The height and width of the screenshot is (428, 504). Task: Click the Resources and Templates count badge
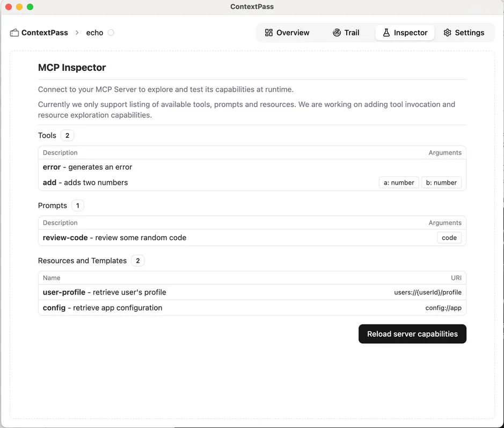click(x=137, y=261)
